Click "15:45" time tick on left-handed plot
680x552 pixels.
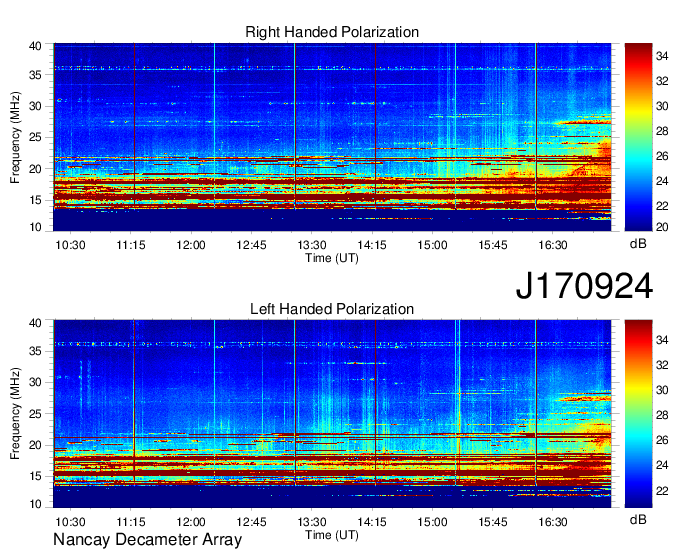(493, 522)
